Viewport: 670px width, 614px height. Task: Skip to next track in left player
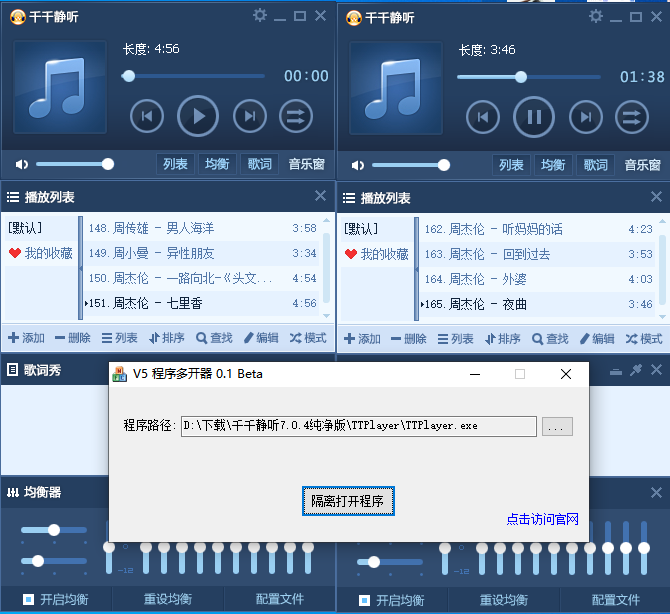pyautogui.click(x=250, y=116)
